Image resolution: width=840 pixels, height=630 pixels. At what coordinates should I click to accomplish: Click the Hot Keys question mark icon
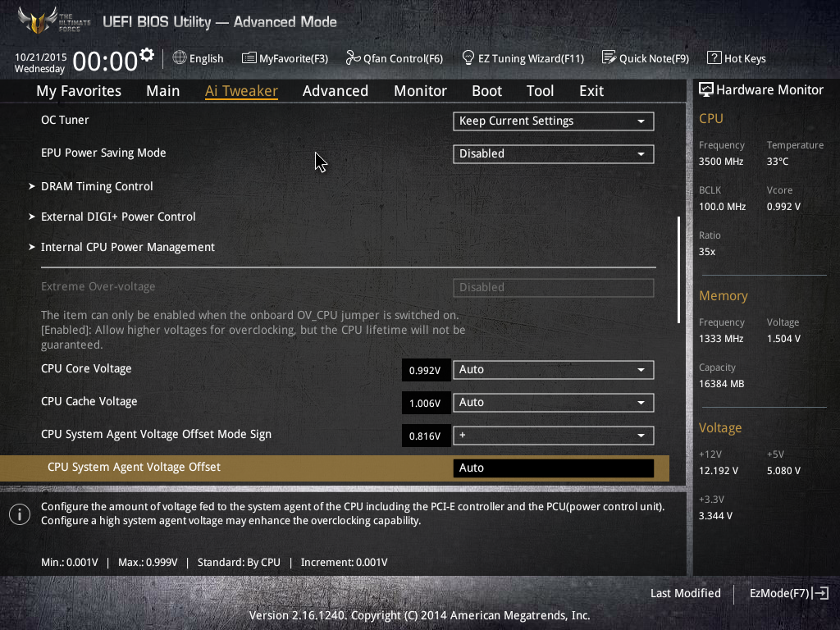[x=714, y=58]
